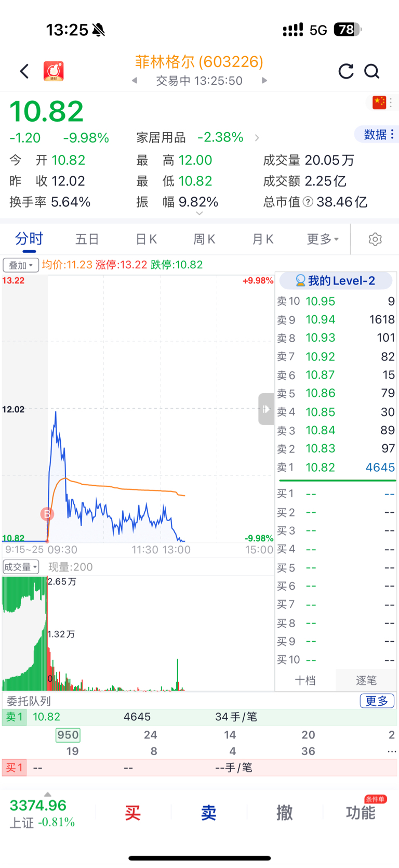Screen dimensions: 399x868
Task: Tap the blue 卖 sell button
Action: pyautogui.click(x=209, y=812)
